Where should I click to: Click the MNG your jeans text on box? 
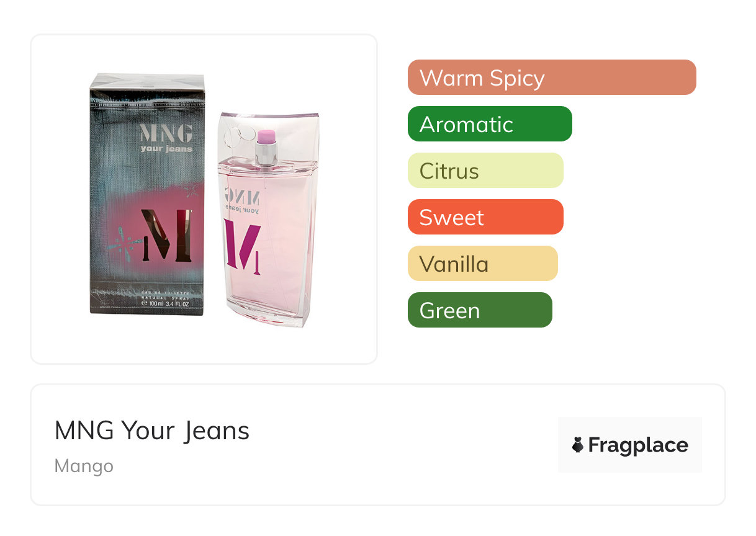pos(166,138)
